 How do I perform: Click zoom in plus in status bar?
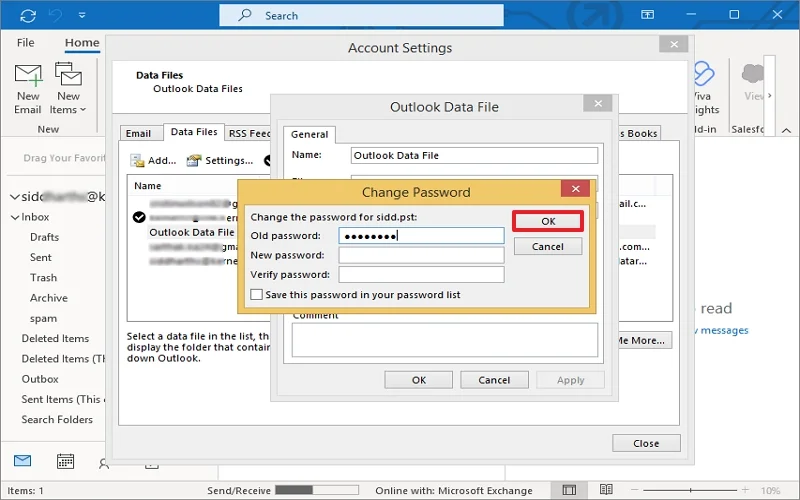click(x=745, y=490)
